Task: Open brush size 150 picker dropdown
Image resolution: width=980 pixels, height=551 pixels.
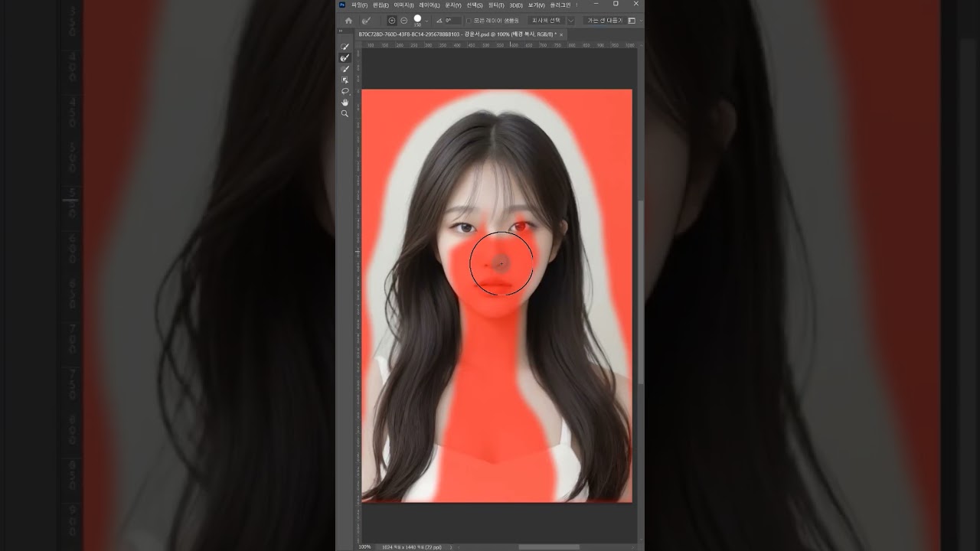Action: (x=426, y=21)
